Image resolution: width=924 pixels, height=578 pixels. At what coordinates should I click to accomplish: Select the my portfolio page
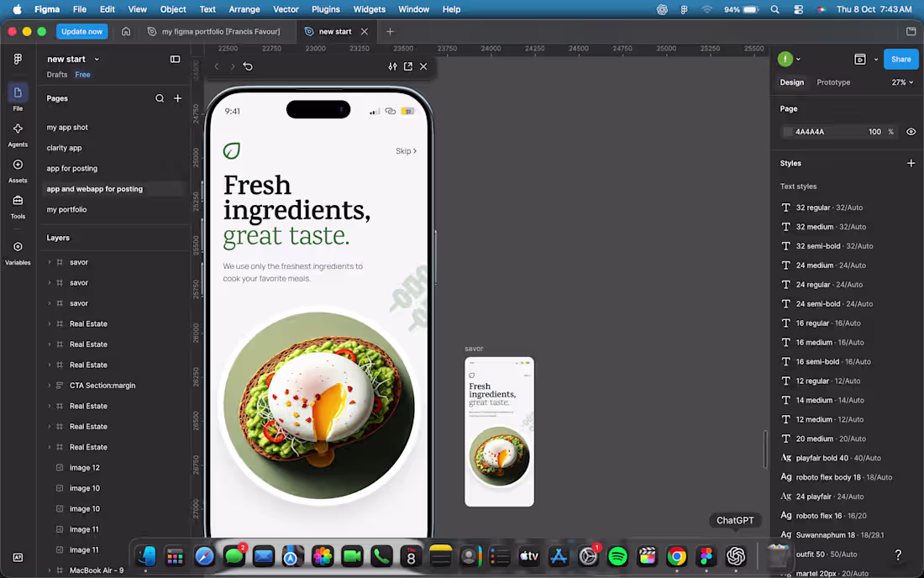click(66, 209)
